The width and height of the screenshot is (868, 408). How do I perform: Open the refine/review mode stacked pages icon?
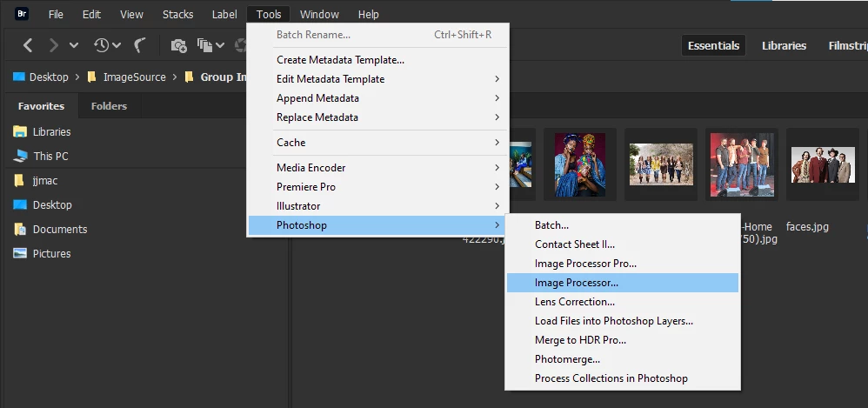(x=204, y=45)
